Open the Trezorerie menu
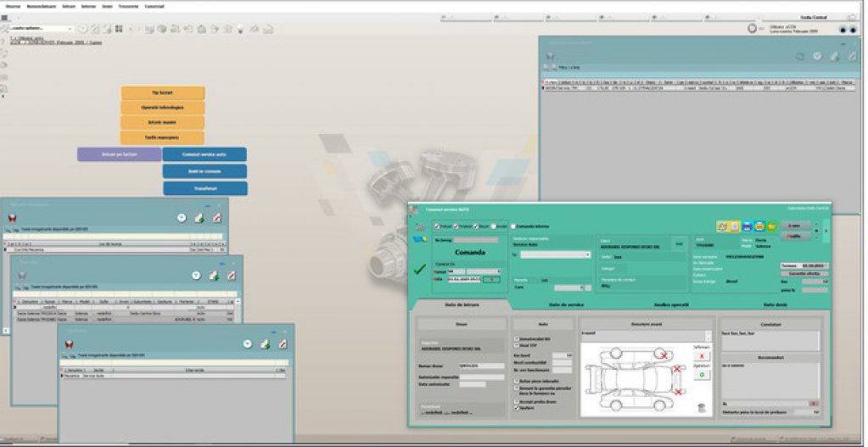This screenshot has height=447, width=868. click(128, 6)
